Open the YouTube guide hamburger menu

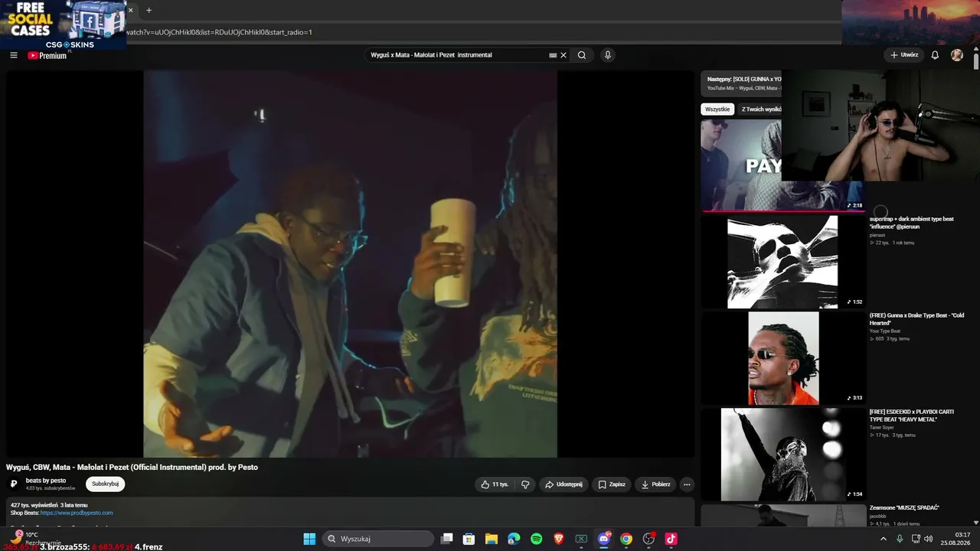click(14, 55)
